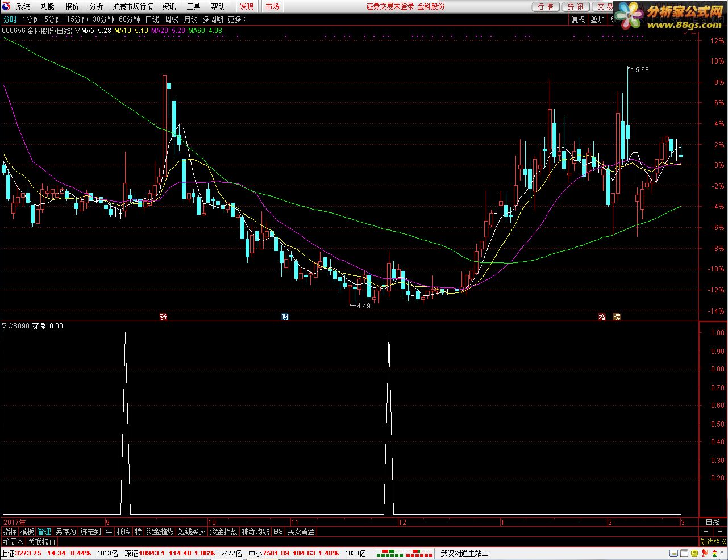Click 绑定到 in bottom bar
The width and height of the screenshot is (728, 560).
(90, 532)
